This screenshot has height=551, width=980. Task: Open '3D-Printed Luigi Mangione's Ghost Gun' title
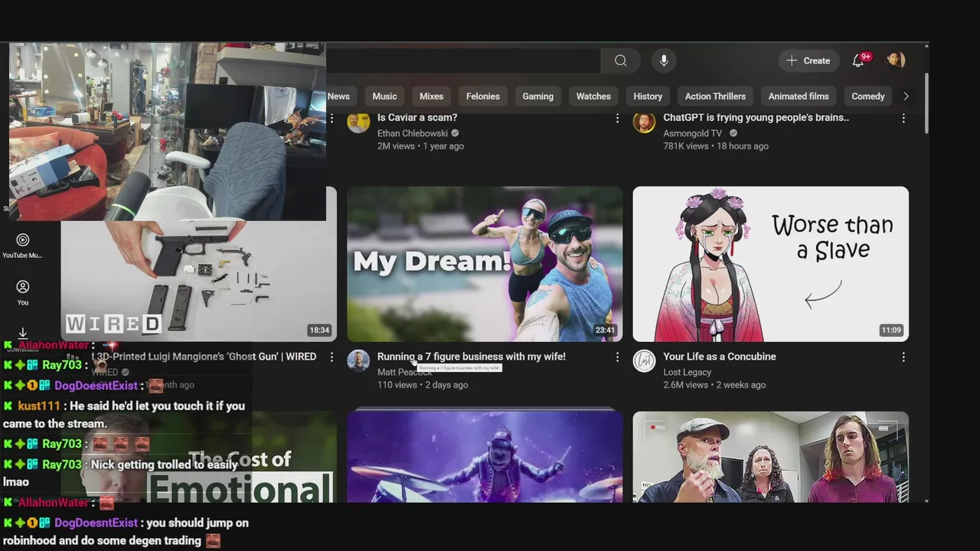pos(204,357)
